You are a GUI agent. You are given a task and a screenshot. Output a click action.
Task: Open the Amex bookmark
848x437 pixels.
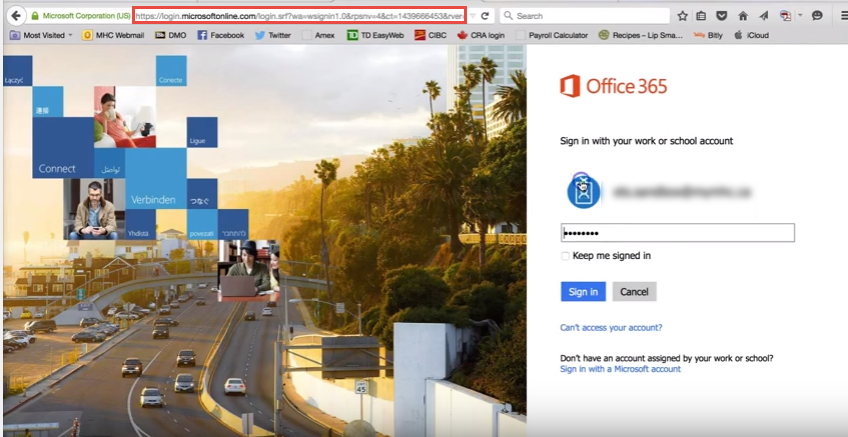[319, 35]
